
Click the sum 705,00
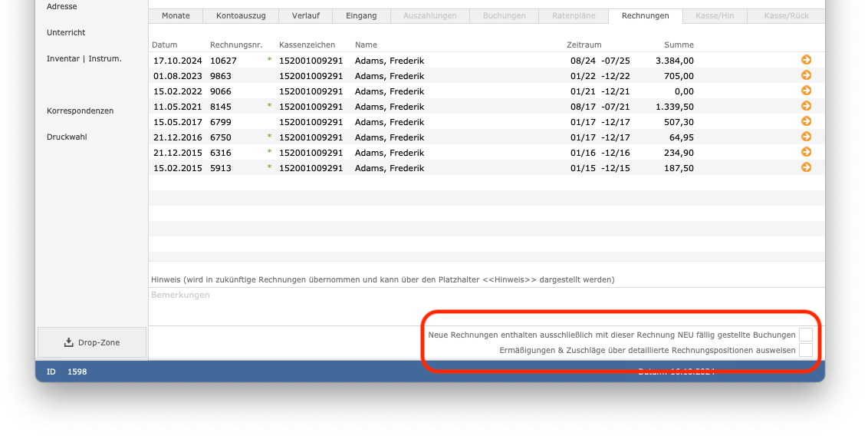[x=679, y=76]
